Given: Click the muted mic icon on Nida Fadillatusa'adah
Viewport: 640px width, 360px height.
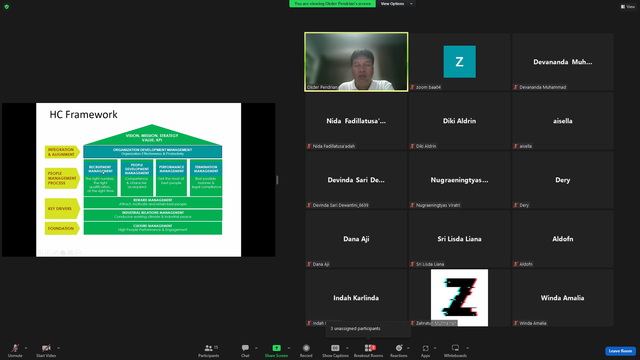Looking at the screenshot, I should [x=309, y=146].
